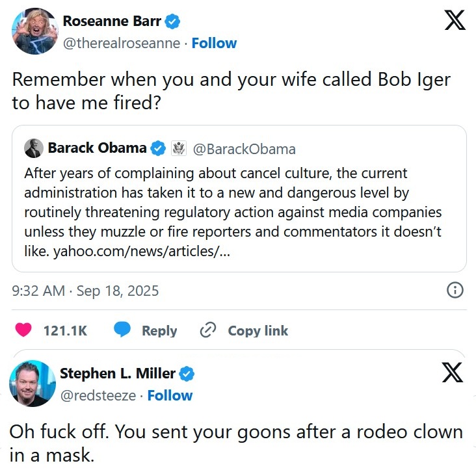Viewport: 476px width, 472px height.
Task: Open the tweet info circle icon
Action: tap(456, 290)
